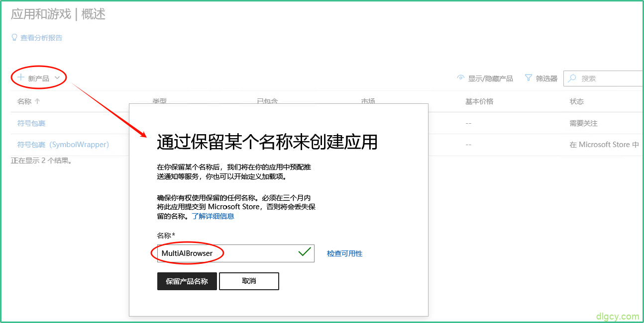
Task: Click the 保留产品名称 button
Action: 187,281
